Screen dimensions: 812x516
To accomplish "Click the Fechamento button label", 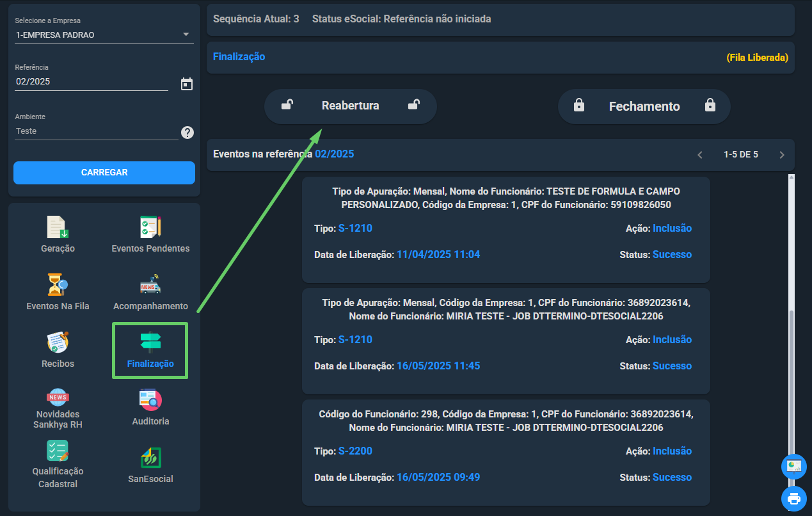I will click(x=644, y=107).
